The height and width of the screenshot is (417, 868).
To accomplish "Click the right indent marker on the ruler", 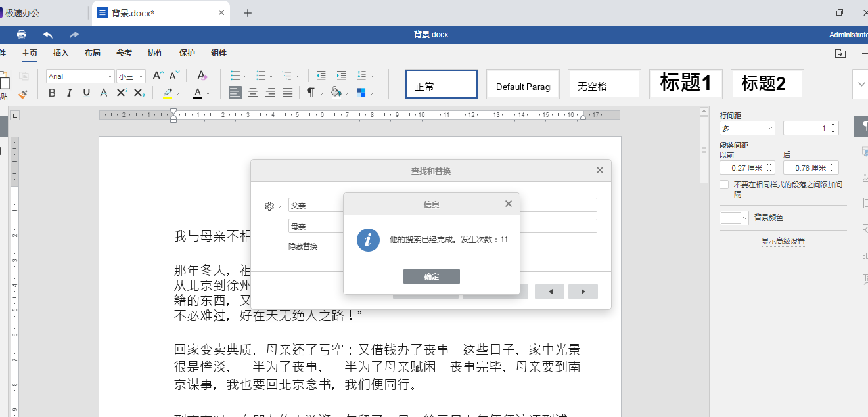I will pos(583,117).
